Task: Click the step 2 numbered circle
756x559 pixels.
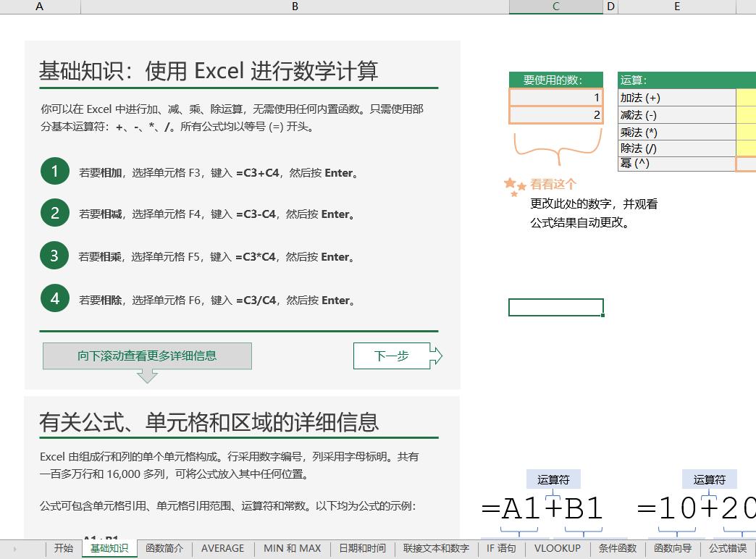Action: [x=54, y=213]
